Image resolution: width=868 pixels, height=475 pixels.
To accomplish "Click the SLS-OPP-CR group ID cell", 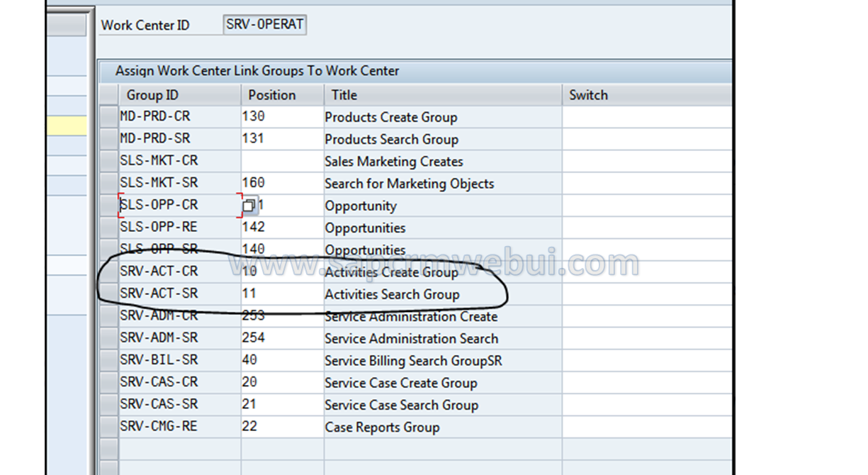I will pyautogui.click(x=180, y=206).
